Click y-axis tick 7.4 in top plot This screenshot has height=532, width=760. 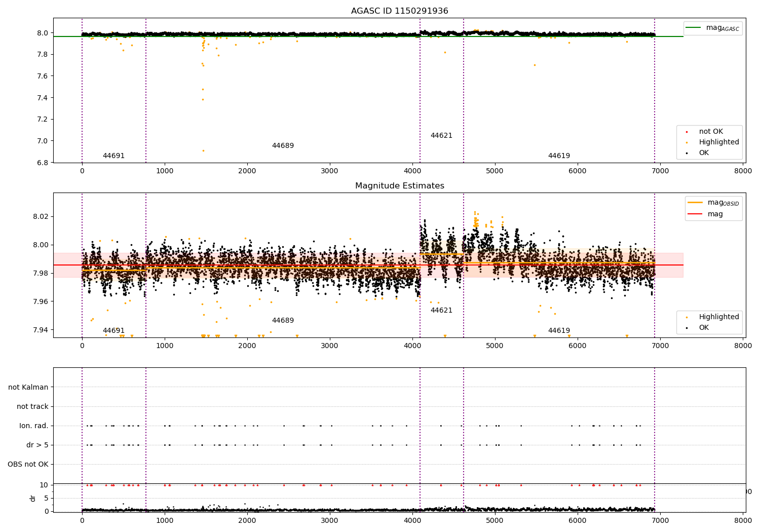pos(43,98)
